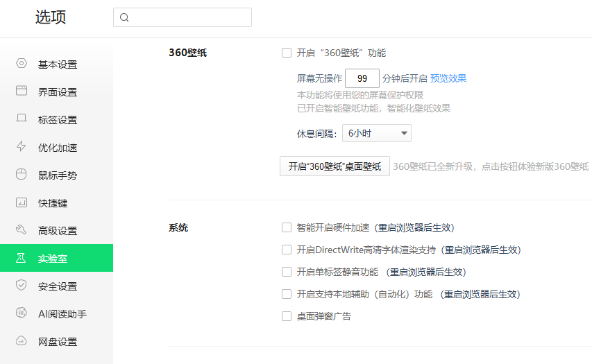Click the 预览效果 link
This screenshot has height=364, width=592.
pos(448,78)
